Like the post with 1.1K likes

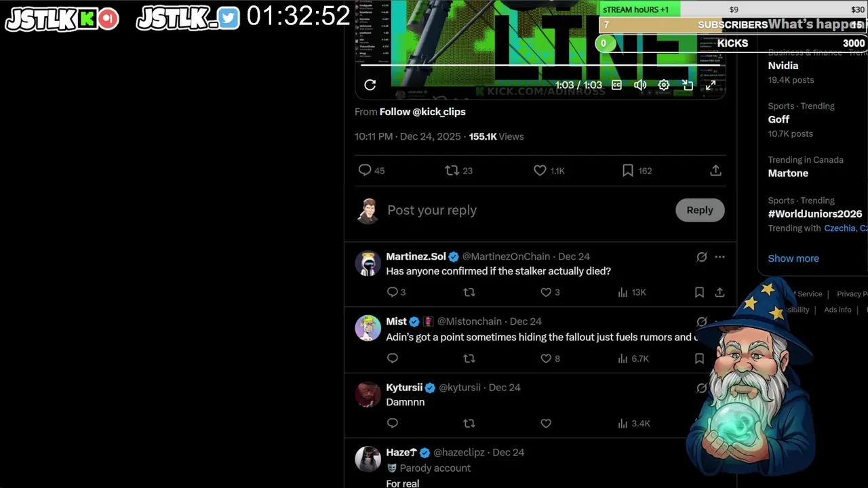click(549, 171)
